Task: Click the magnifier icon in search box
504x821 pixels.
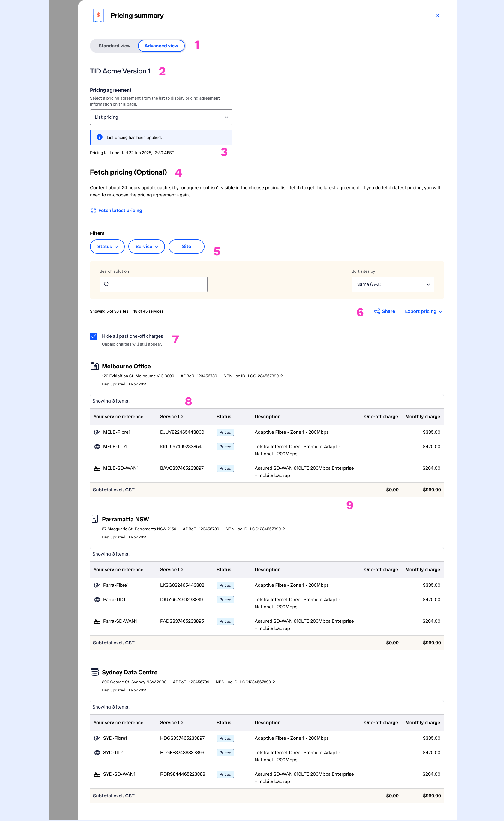Action: [107, 284]
